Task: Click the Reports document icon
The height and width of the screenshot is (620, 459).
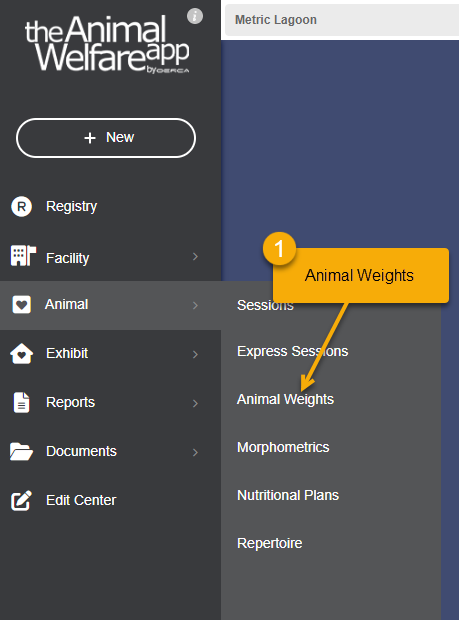Action: (21, 403)
